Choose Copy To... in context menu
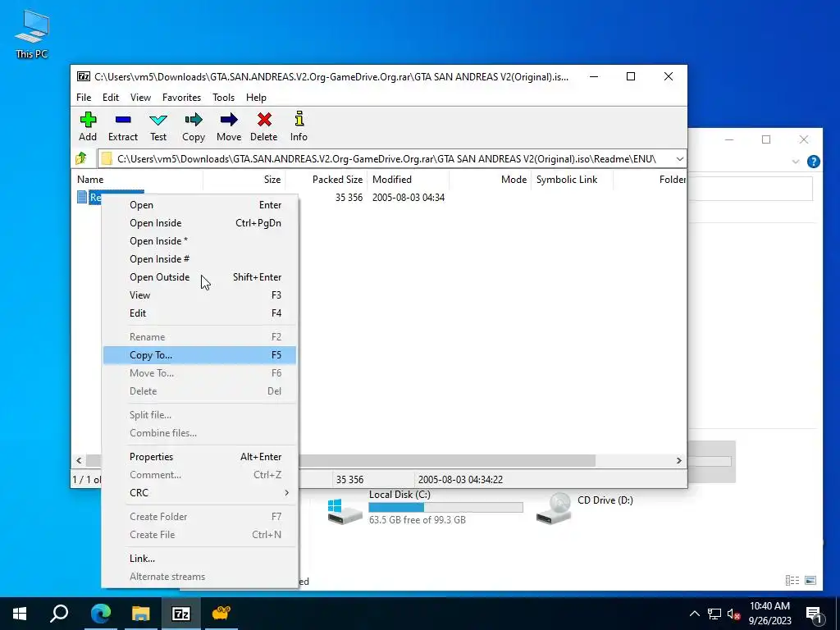This screenshot has height=630, width=840. 199,355
